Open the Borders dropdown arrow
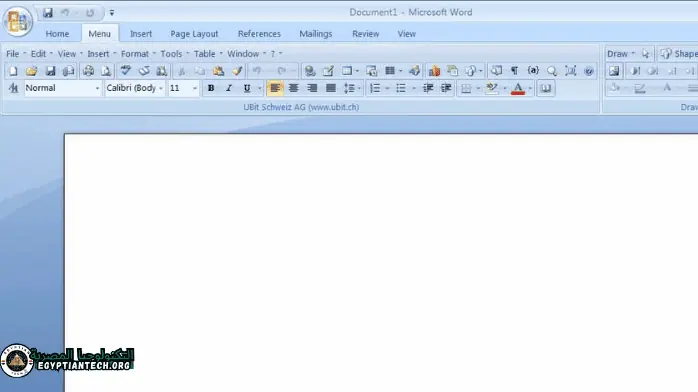The width and height of the screenshot is (698, 392). 478,89
